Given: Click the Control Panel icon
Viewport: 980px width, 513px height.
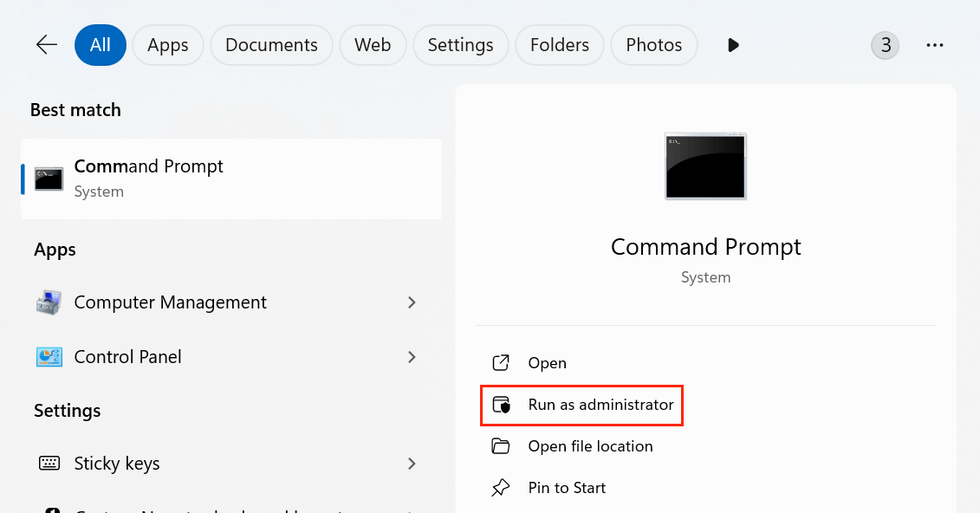Looking at the screenshot, I should [49, 356].
